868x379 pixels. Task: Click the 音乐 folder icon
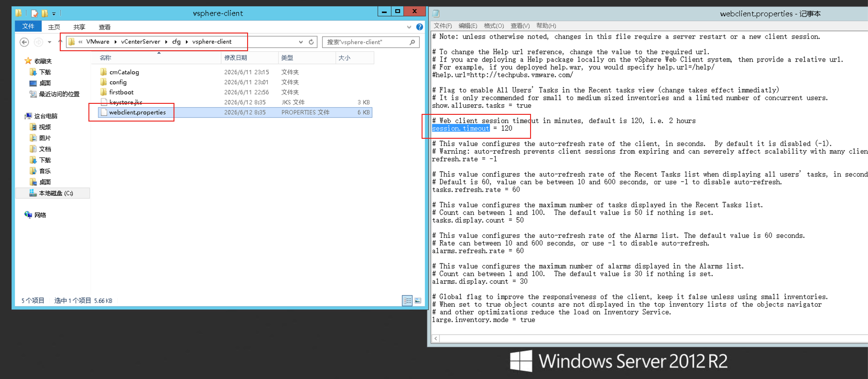(x=33, y=171)
